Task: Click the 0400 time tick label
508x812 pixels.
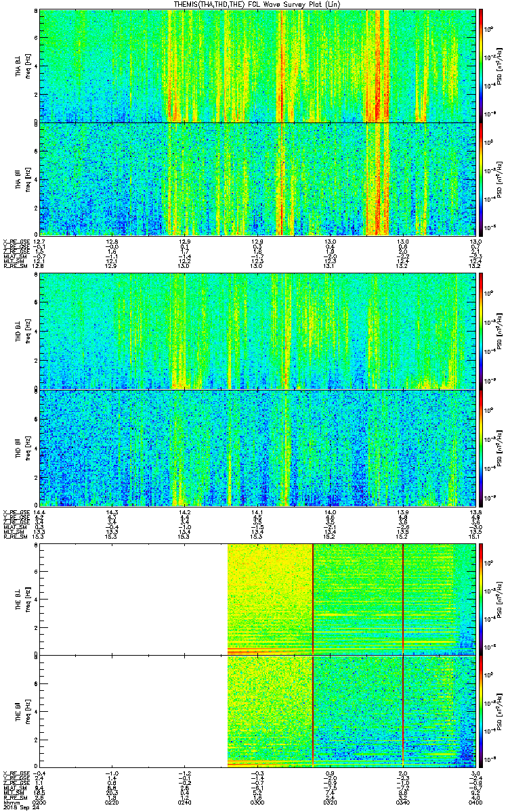Action: pyautogui.click(x=474, y=802)
